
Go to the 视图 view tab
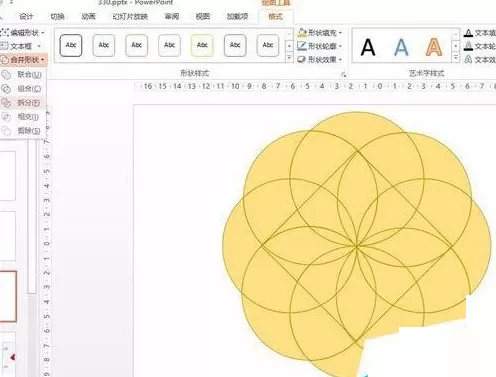click(203, 16)
